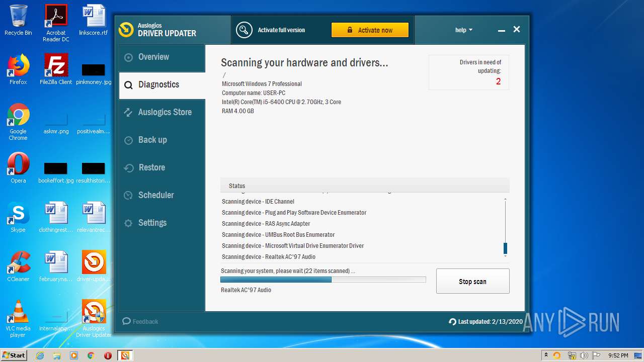Click the Scheduler clock icon
The image size is (644, 362).
tap(129, 196)
